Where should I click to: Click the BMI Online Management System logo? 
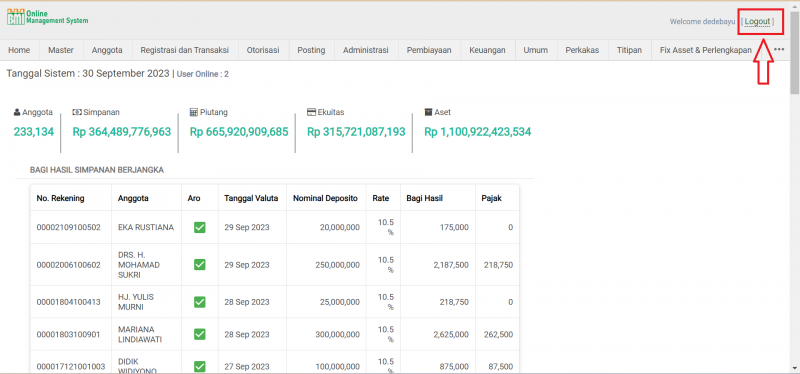click(x=47, y=17)
